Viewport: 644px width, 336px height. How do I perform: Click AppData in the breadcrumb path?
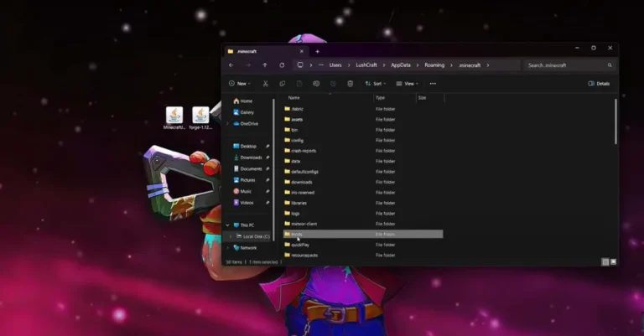tap(401, 65)
